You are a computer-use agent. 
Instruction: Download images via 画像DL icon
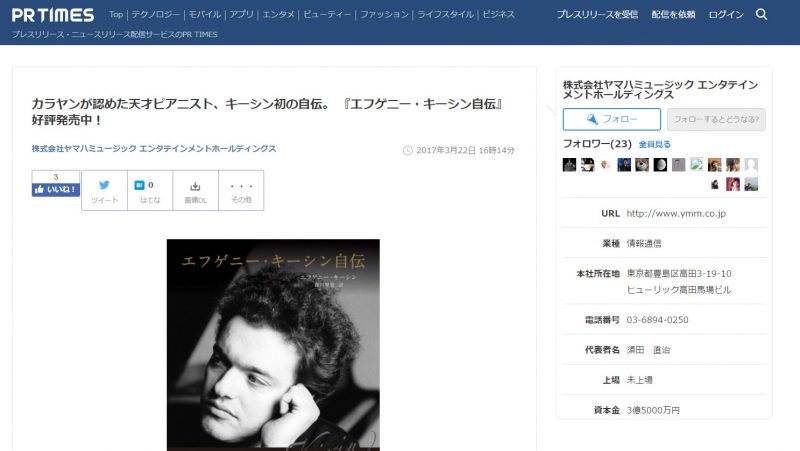[195, 190]
